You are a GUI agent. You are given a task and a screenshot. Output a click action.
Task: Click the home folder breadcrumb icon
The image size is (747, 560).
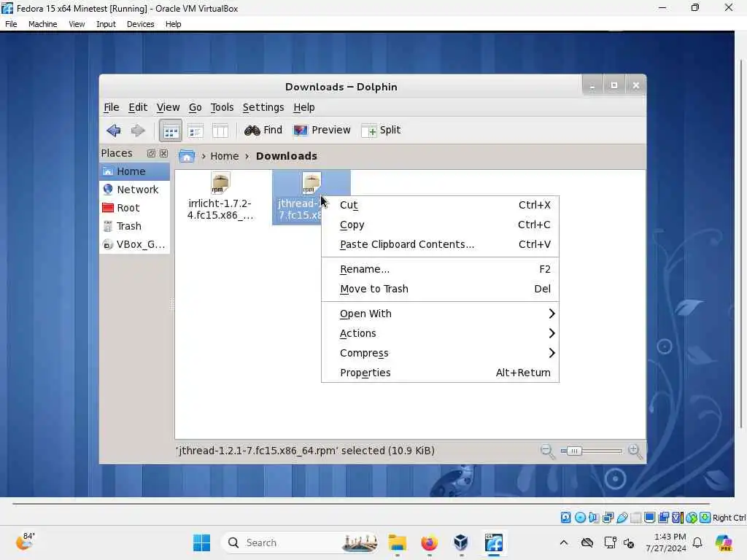(187, 156)
